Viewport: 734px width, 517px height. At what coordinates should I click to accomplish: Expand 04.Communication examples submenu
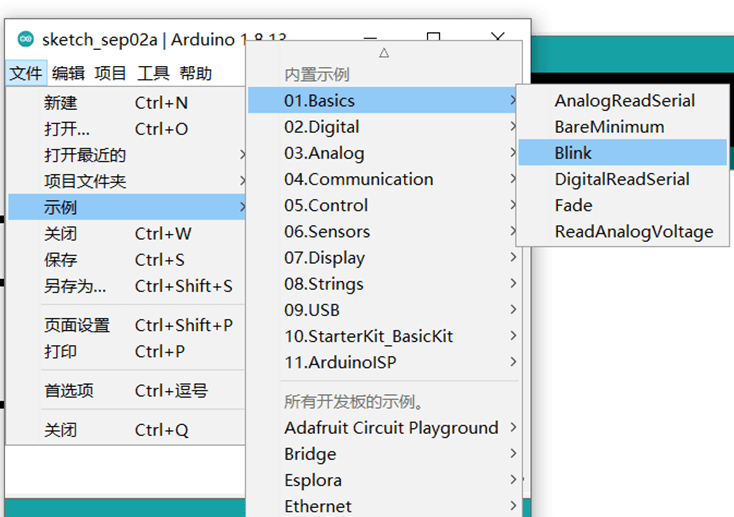383,179
